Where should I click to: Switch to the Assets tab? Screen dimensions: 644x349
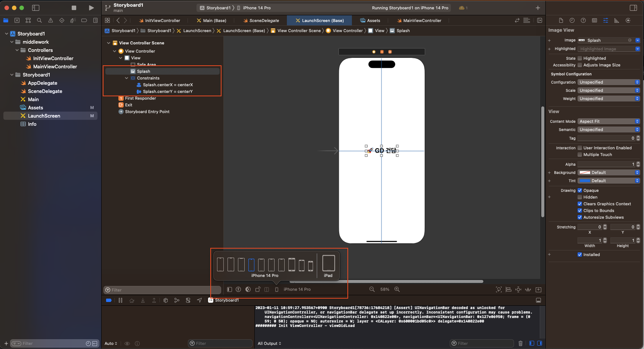click(370, 21)
